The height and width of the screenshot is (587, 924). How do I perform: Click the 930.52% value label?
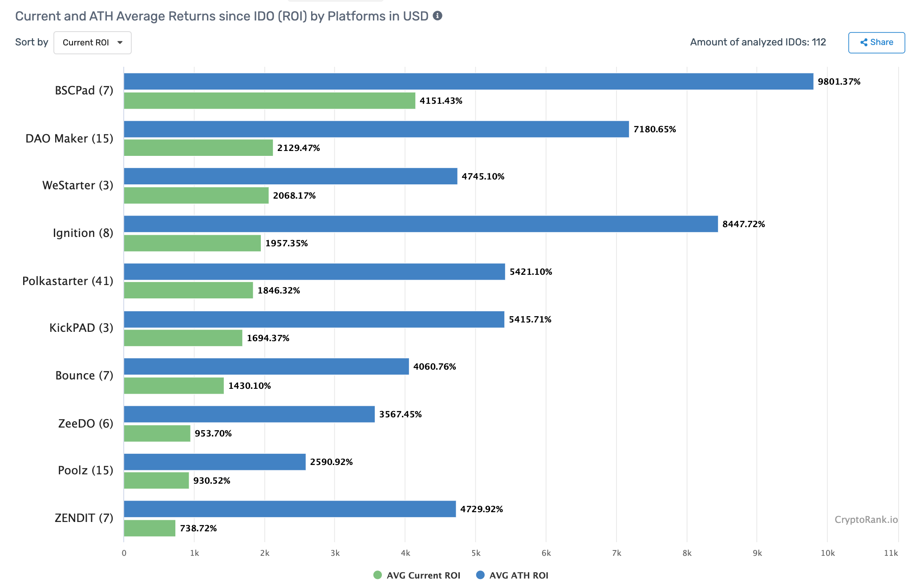[212, 481]
